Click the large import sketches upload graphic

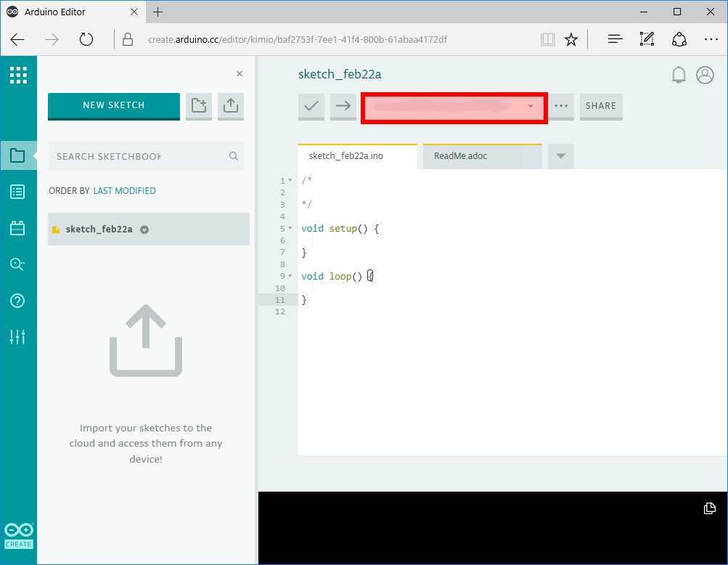tap(146, 340)
